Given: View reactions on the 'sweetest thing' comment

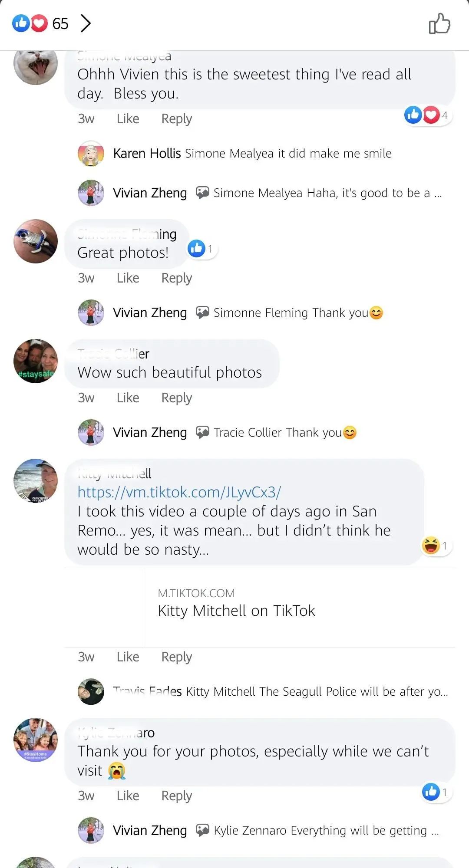Looking at the screenshot, I should click(426, 115).
